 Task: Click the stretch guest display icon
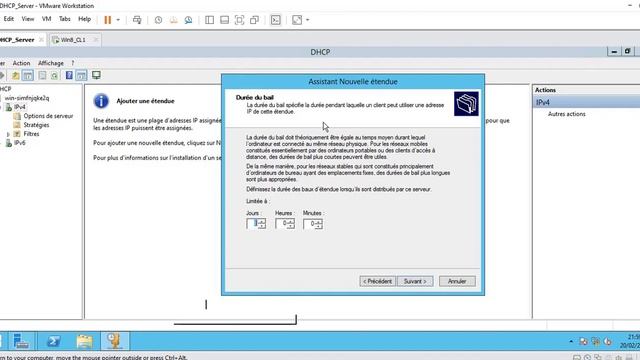[x=297, y=20]
